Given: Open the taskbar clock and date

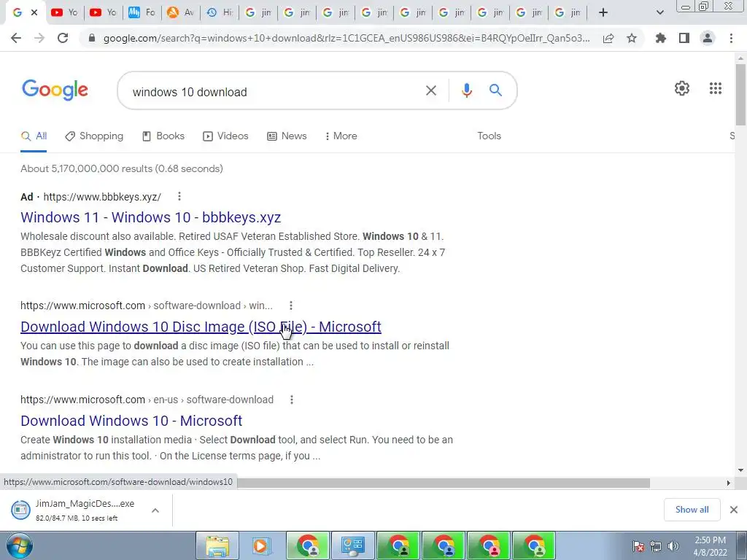Looking at the screenshot, I should pyautogui.click(x=711, y=546).
